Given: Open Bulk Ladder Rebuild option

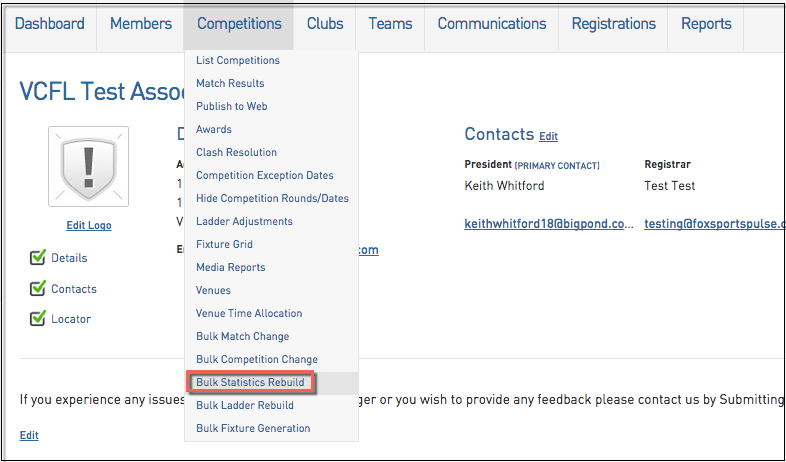Looking at the screenshot, I should [x=245, y=405].
